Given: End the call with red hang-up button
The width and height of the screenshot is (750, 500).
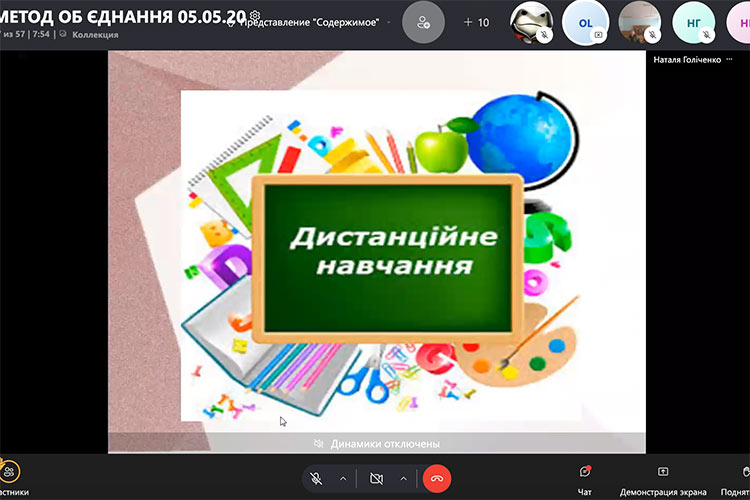Looking at the screenshot, I should (437, 478).
